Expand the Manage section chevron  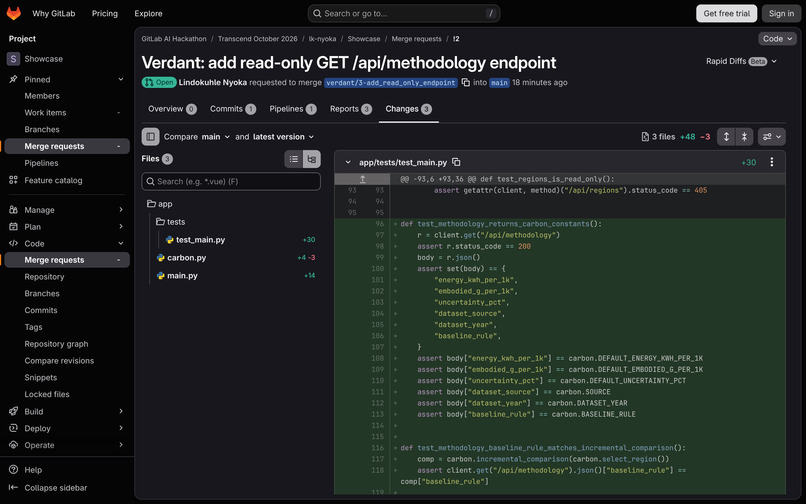coord(121,210)
